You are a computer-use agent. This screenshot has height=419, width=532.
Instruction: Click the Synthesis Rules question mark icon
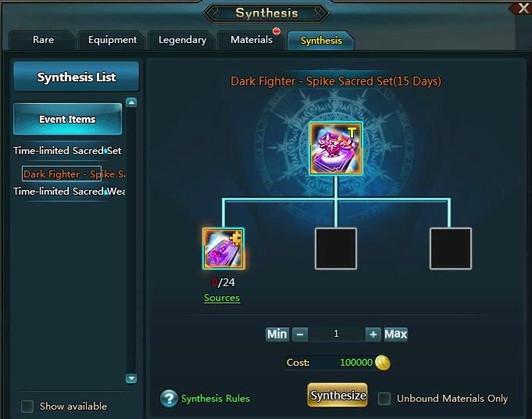pos(169,399)
